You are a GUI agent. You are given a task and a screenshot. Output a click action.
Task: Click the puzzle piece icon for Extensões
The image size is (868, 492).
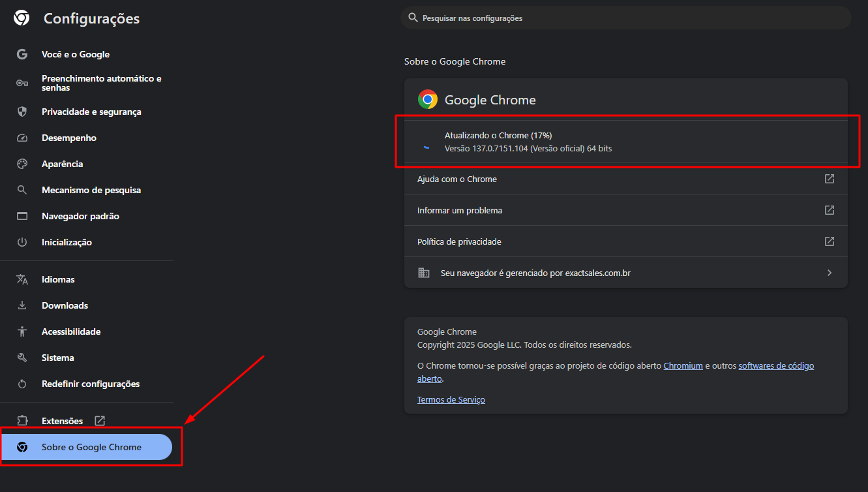[x=22, y=421]
